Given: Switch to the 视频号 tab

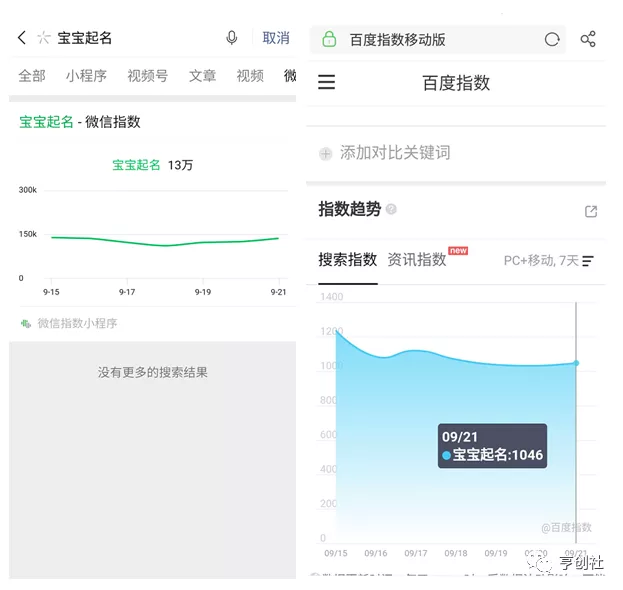Looking at the screenshot, I should pos(147,75).
